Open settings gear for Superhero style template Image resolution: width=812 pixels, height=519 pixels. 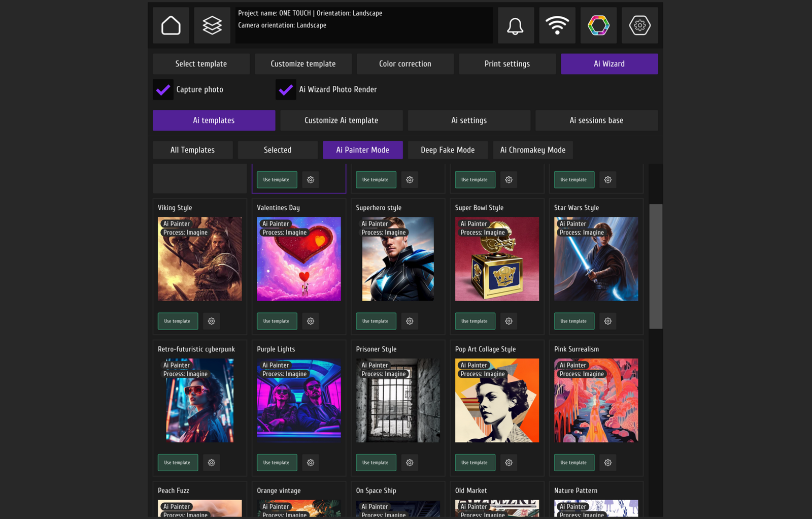pos(410,321)
